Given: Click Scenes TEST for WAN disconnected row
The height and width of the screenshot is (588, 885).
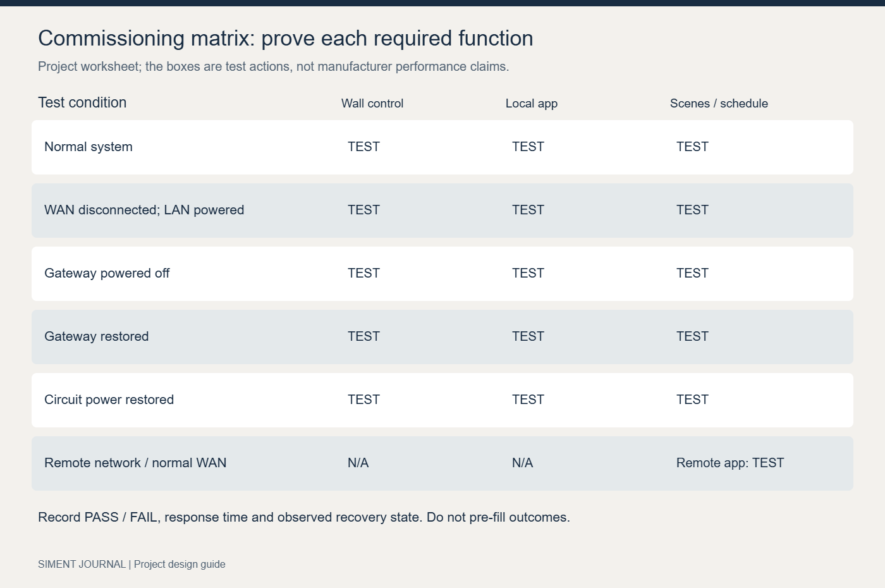Looking at the screenshot, I should point(692,210).
